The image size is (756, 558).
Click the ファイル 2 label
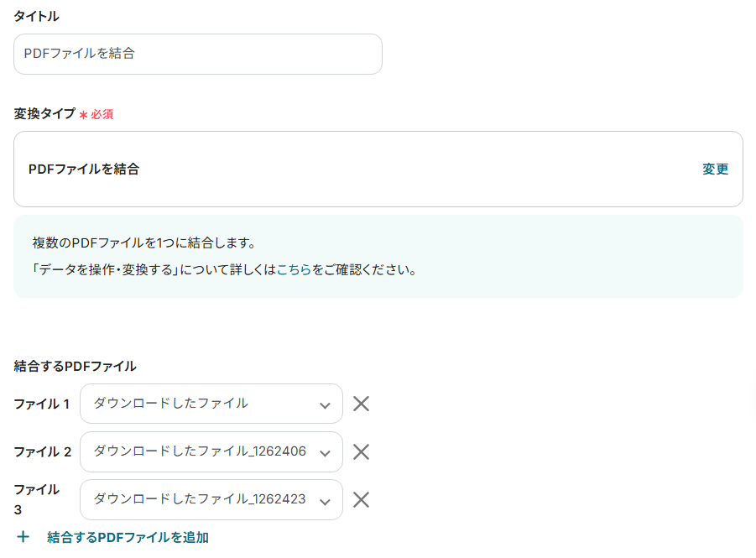click(x=42, y=451)
